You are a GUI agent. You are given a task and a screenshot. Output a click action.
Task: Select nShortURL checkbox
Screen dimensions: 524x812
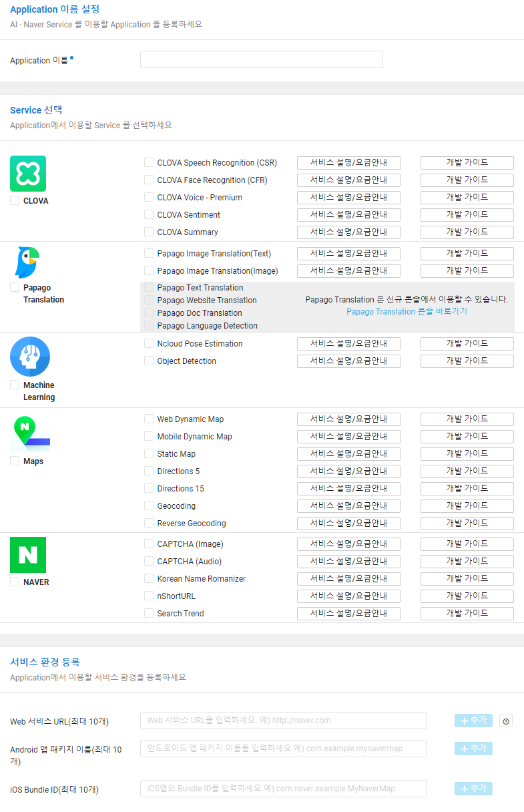coord(149,596)
